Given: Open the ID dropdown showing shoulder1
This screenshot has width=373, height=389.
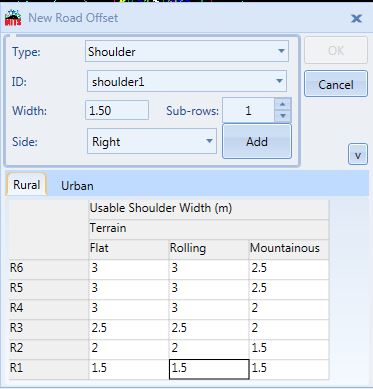Looking at the screenshot, I should (x=187, y=81).
